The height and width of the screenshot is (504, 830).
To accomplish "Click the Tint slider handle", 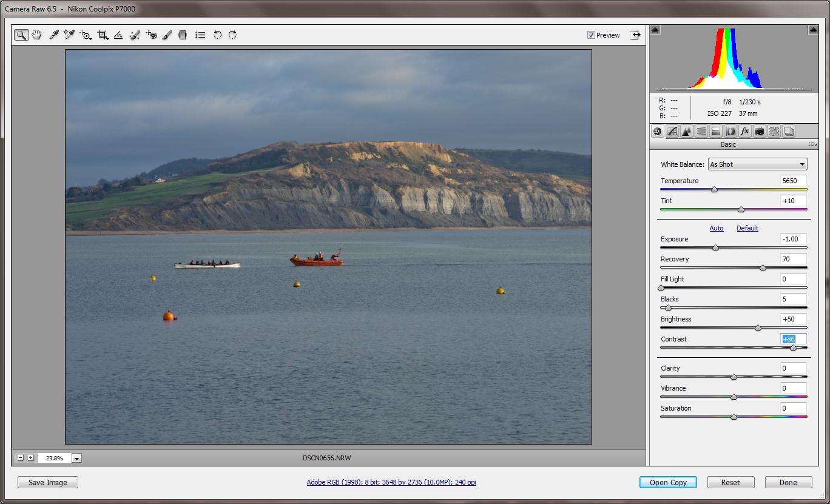I will click(x=741, y=210).
